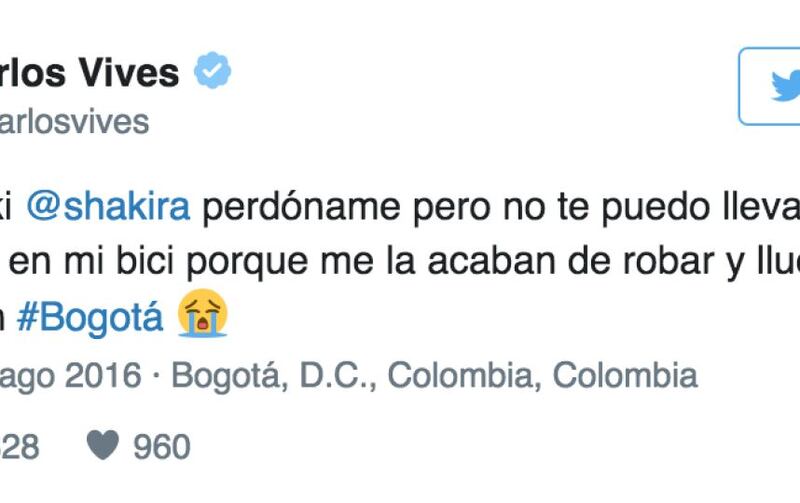This screenshot has height=503, width=800.
Task: Click the crying face emoji
Action: click(203, 313)
